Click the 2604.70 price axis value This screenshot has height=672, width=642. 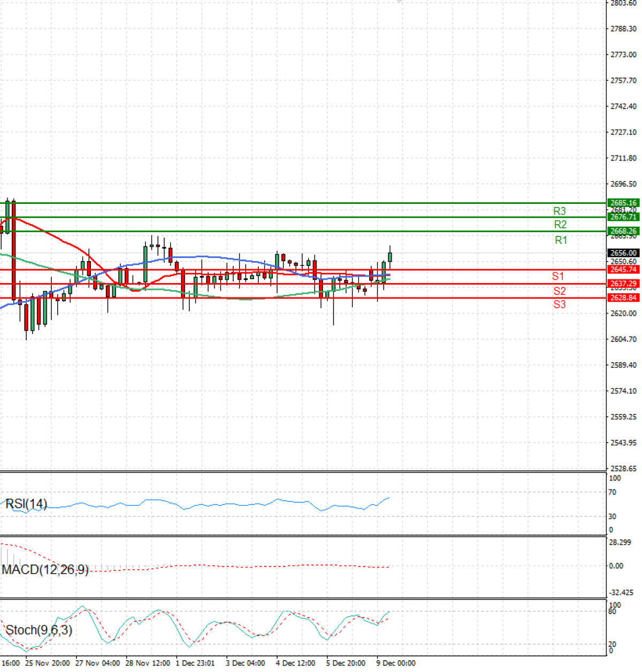(x=623, y=339)
